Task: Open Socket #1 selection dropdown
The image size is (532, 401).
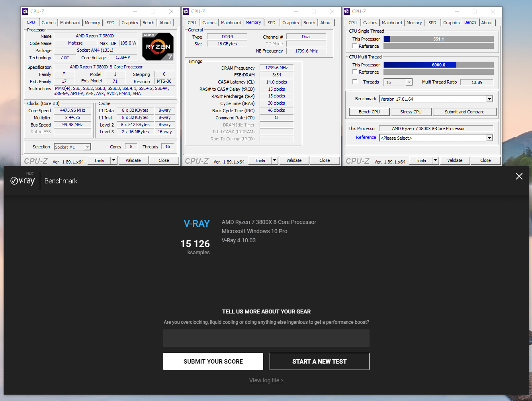Action: (x=87, y=147)
